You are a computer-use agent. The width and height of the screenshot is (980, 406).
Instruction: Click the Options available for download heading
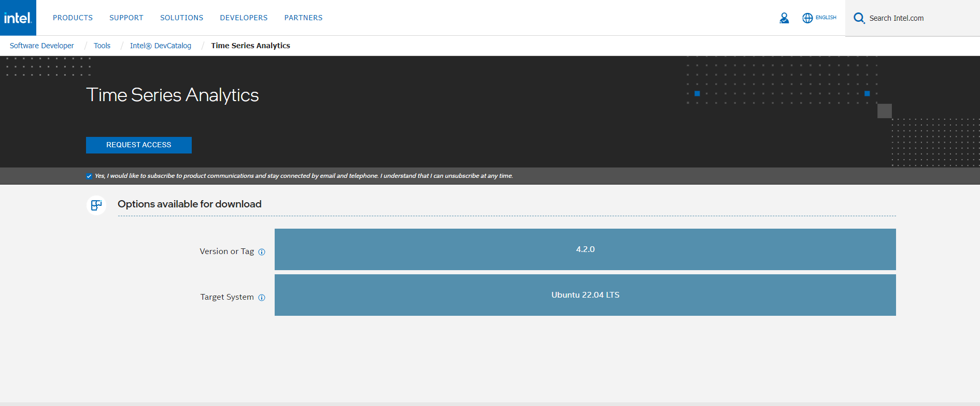pyautogui.click(x=190, y=204)
